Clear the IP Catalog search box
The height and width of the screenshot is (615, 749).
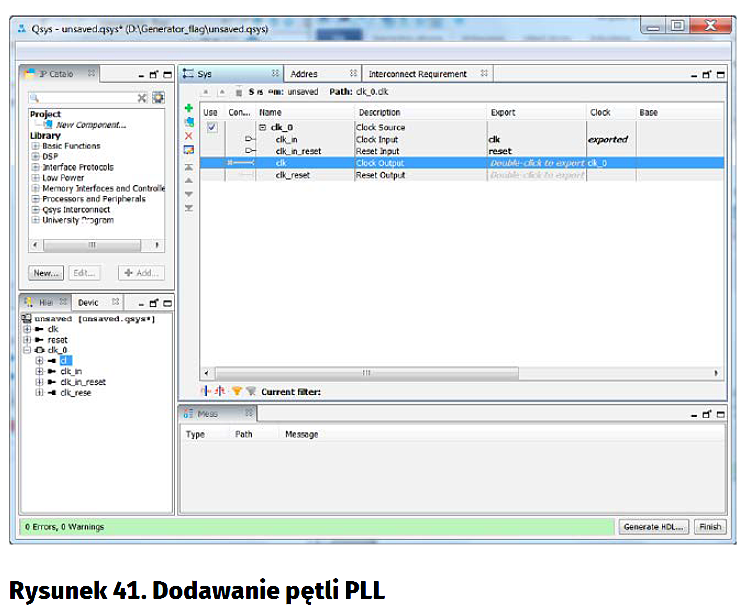[x=142, y=98]
